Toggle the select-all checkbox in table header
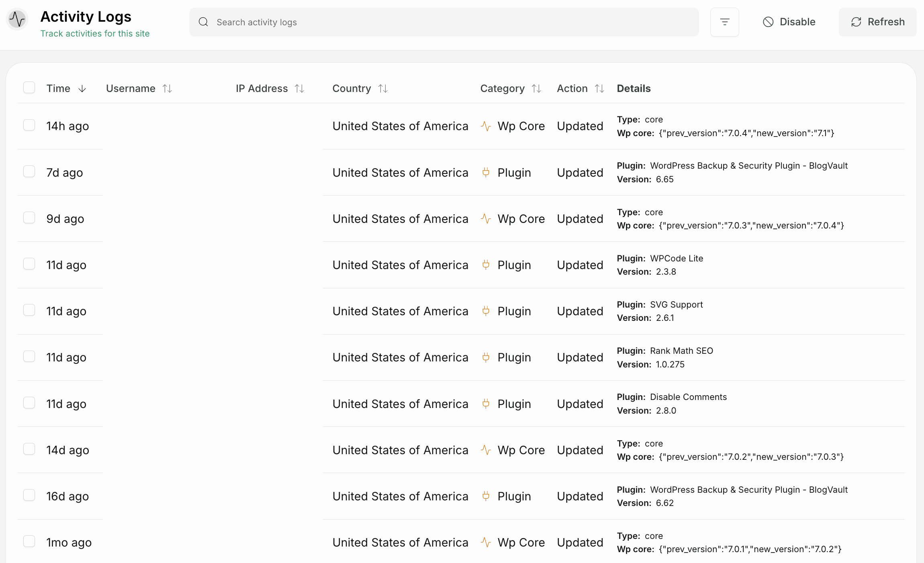The image size is (924, 563). coord(29,88)
